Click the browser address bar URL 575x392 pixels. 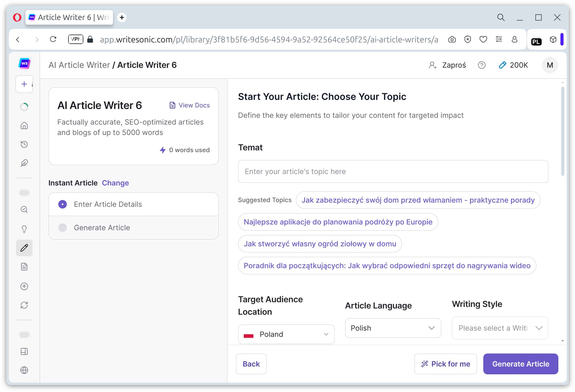click(269, 40)
